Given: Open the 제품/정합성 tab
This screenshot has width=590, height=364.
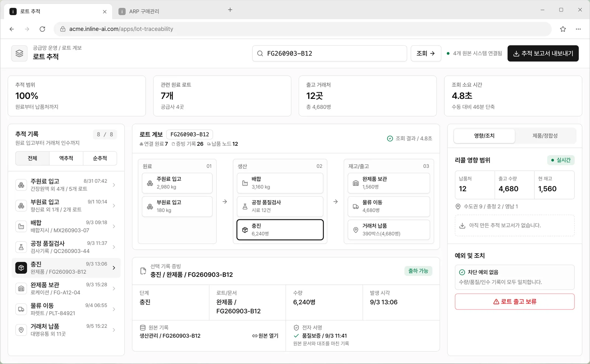Looking at the screenshot, I should [545, 136].
